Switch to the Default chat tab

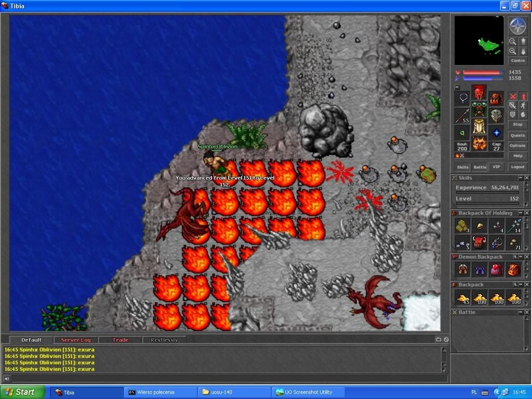[x=31, y=340]
